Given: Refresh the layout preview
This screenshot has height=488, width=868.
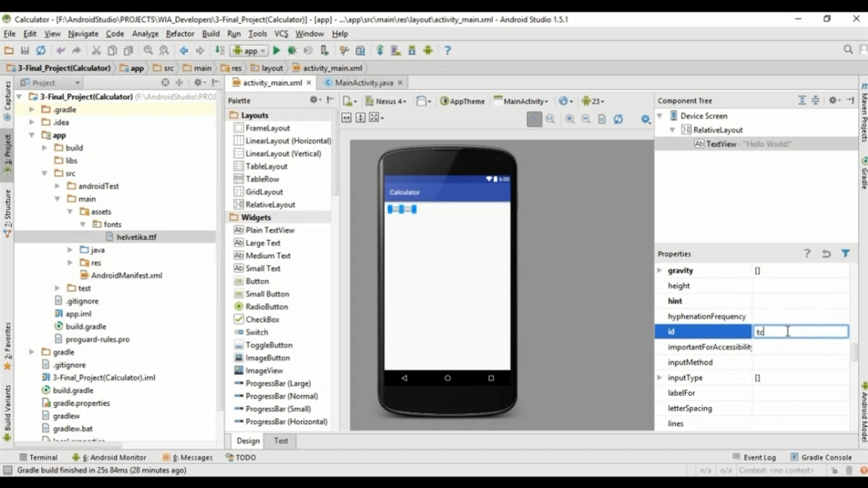Looking at the screenshot, I should pos(618,119).
